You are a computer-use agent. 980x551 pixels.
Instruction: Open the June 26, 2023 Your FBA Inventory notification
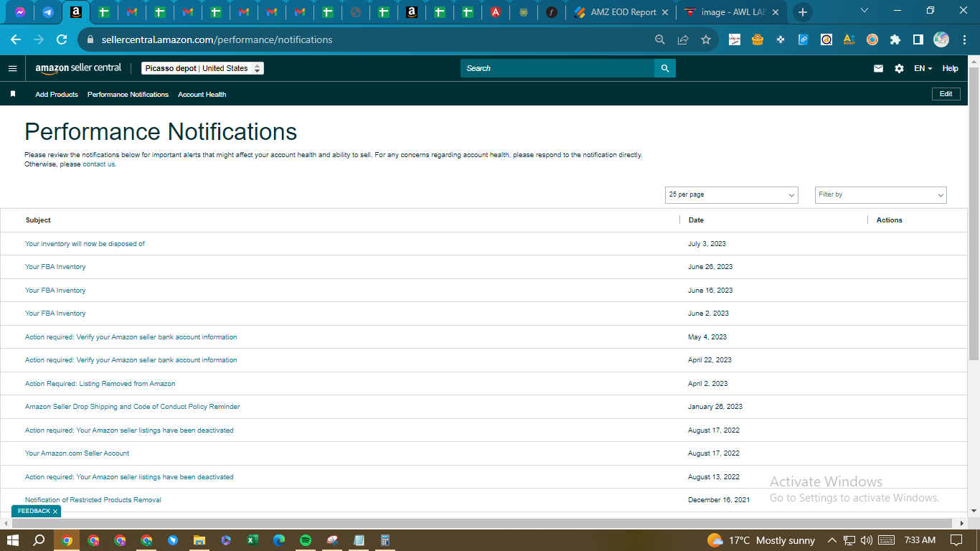click(x=55, y=267)
